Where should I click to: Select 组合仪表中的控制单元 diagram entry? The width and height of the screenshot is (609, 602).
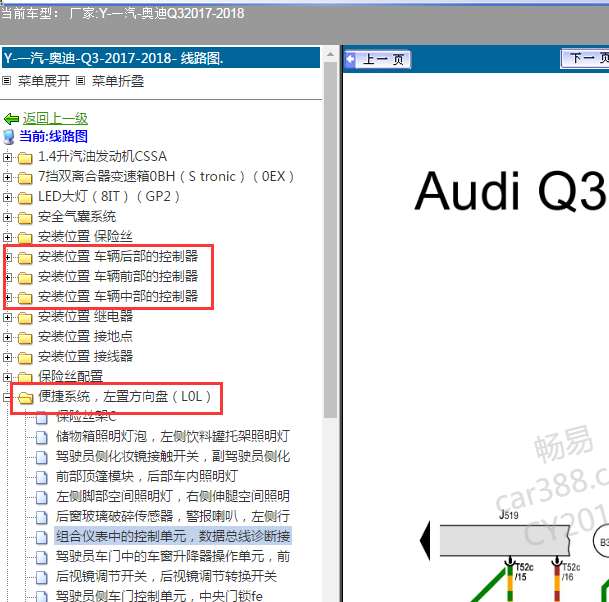pos(173,536)
